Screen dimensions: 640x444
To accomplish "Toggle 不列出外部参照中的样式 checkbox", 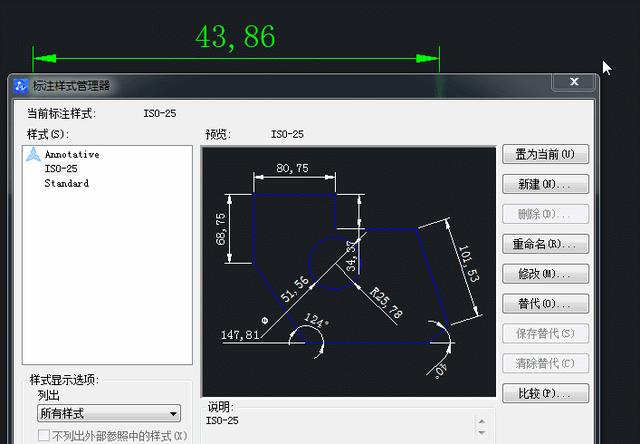I will (x=44, y=435).
